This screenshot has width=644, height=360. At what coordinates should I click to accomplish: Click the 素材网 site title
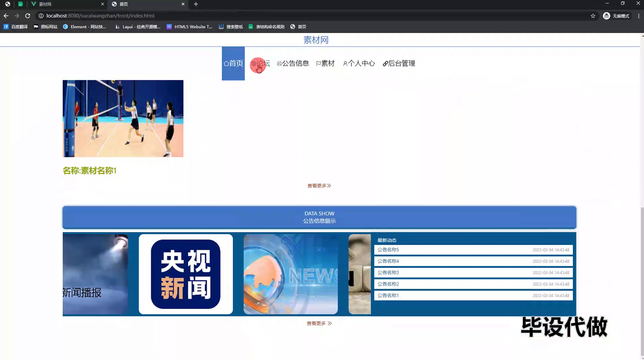316,40
